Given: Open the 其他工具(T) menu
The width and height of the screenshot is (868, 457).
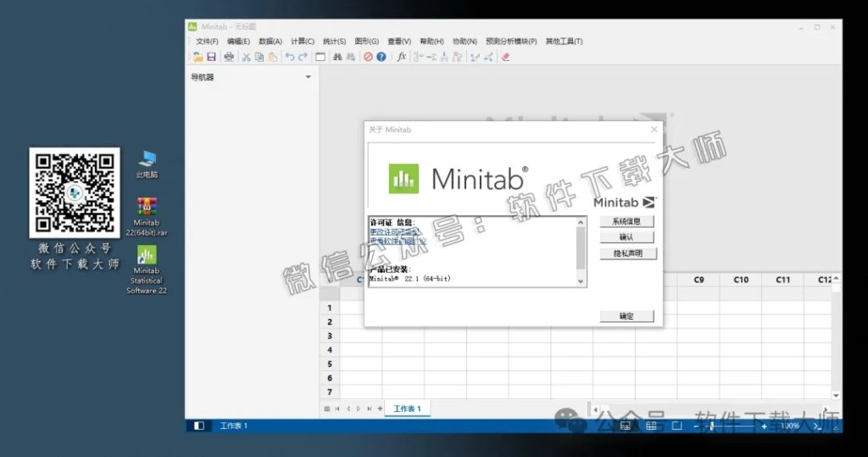Looking at the screenshot, I should [564, 42].
